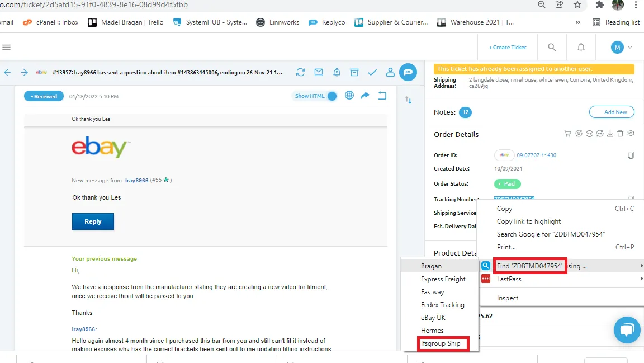Toggle message sort order arrows
Screen dimensions: 644x363
coord(408,100)
